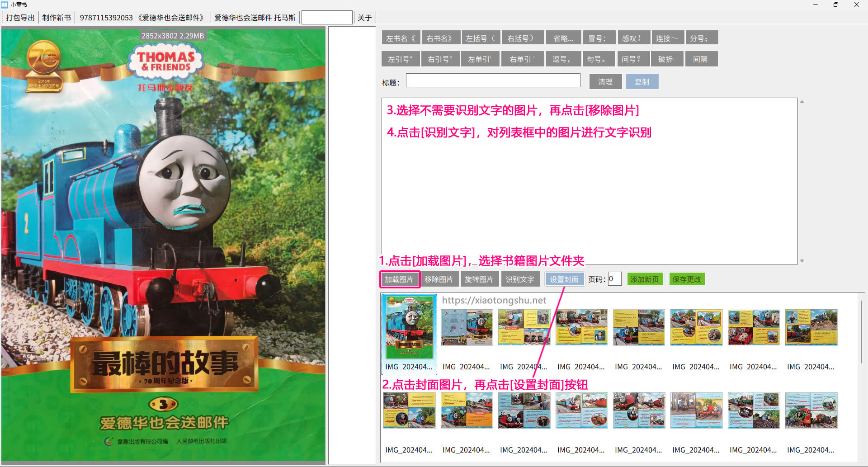868x467 pixels.
Task: Select the 爱德华也会送邮件 托马斯 menu entry
Action: pyautogui.click(x=255, y=18)
